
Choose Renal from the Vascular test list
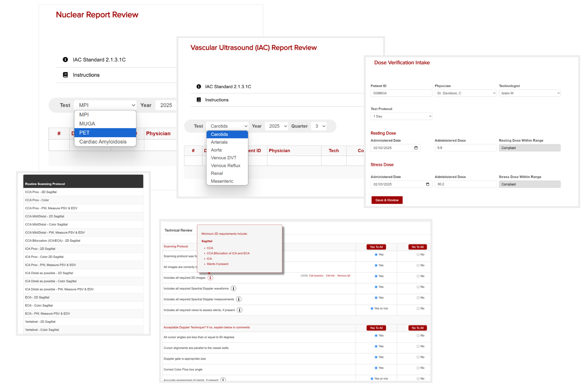pos(227,173)
